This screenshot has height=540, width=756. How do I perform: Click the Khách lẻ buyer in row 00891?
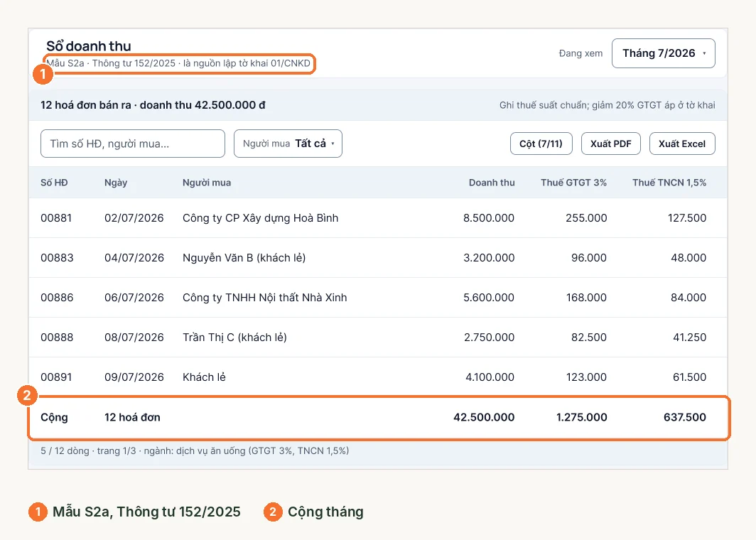tap(204, 377)
